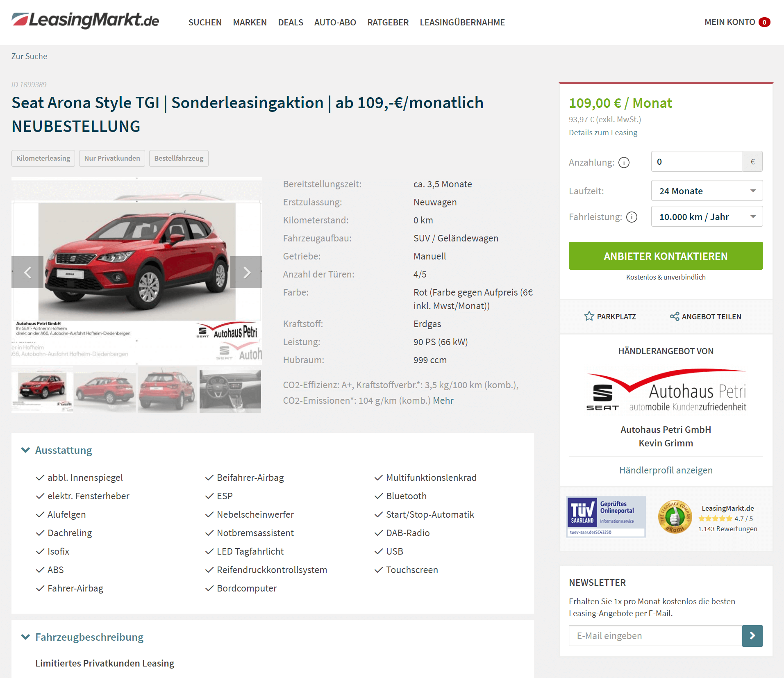Click the Angebot teilen share icon
The height and width of the screenshot is (678, 784).
click(675, 316)
